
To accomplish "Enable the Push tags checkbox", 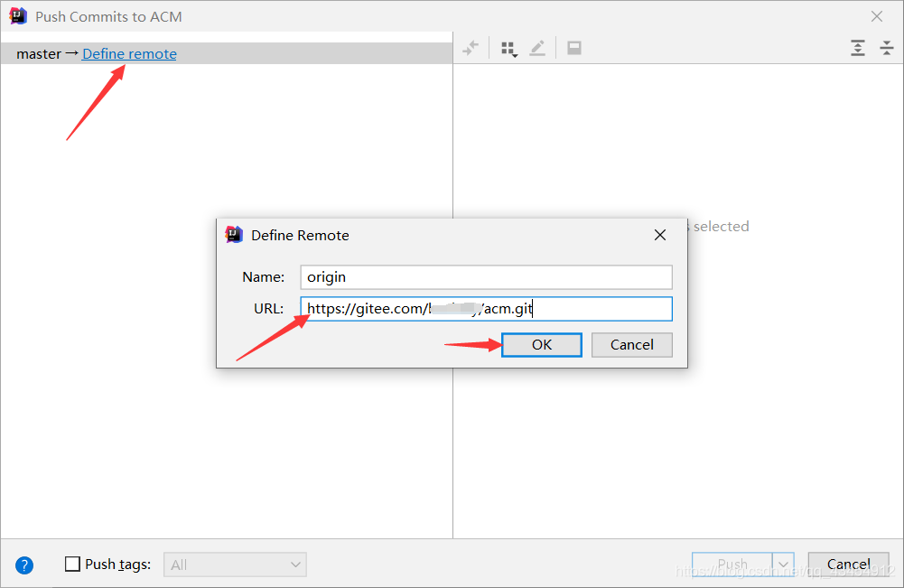I will click(72, 564).
